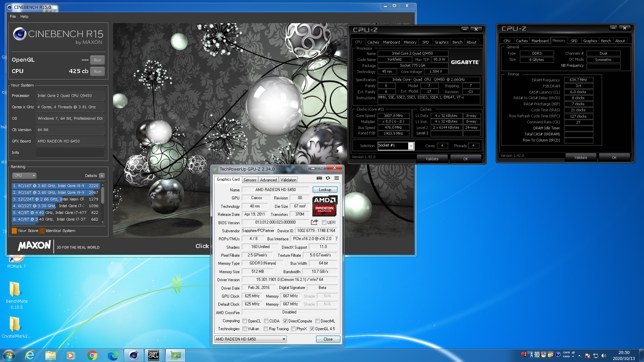This screenshot has height=362, width=644.
Task: Run the OpenGL benchmark
Action: click(x=98, y=60)
